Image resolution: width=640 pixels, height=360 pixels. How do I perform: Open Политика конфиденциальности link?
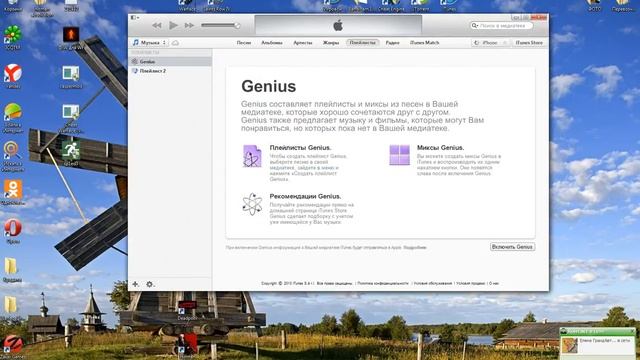click(383, 283)
